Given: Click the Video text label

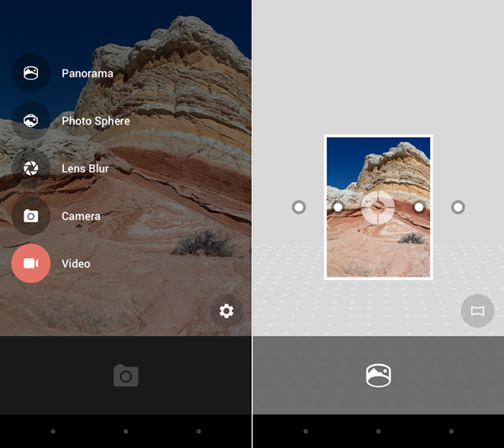Looking at the screenshot, I should 76,264.
